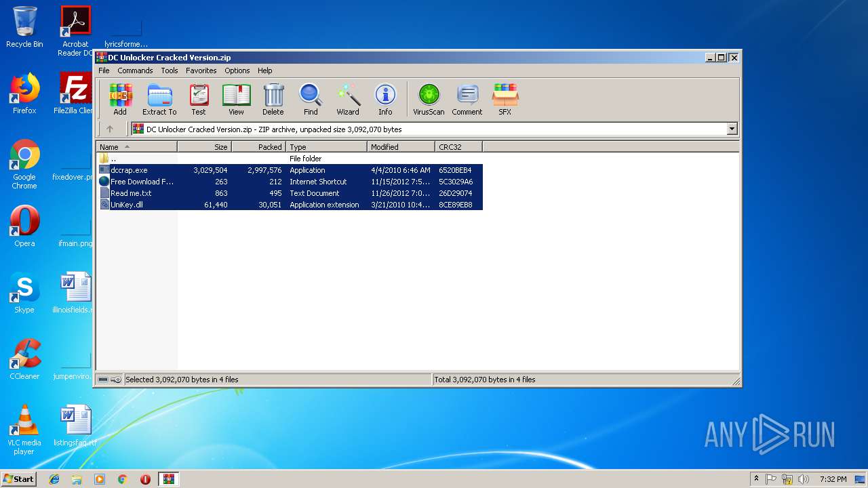868x488 pixels.
Task: Expand the archive path dropdown
Action: [x=732, y=129]
